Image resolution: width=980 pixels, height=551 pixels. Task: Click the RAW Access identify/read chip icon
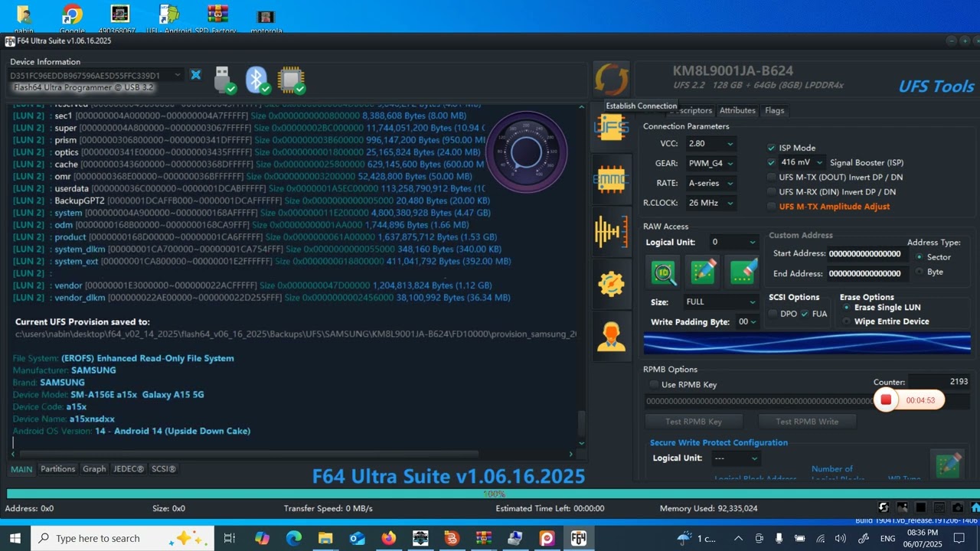(663, 272)
